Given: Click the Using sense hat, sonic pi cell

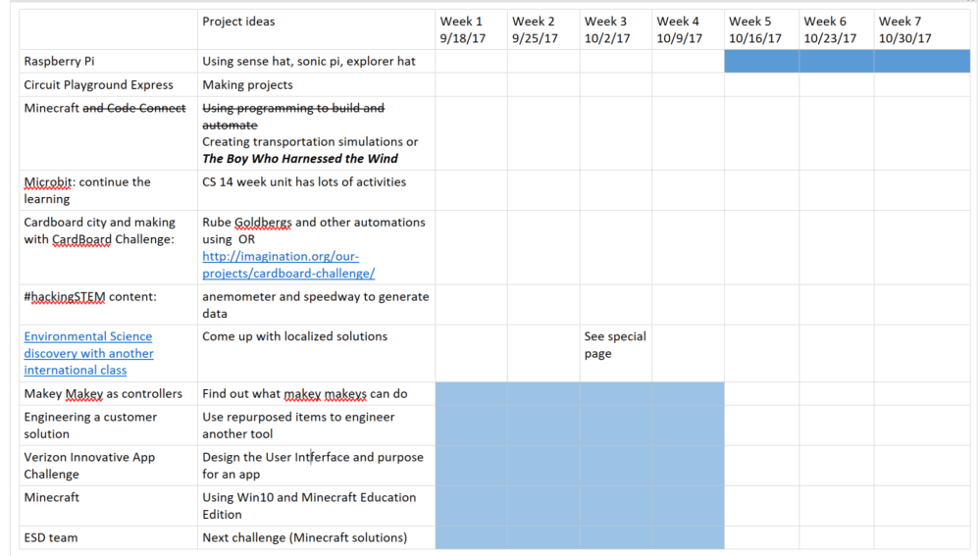Looking at the screenshot, I should click(308, 61).
